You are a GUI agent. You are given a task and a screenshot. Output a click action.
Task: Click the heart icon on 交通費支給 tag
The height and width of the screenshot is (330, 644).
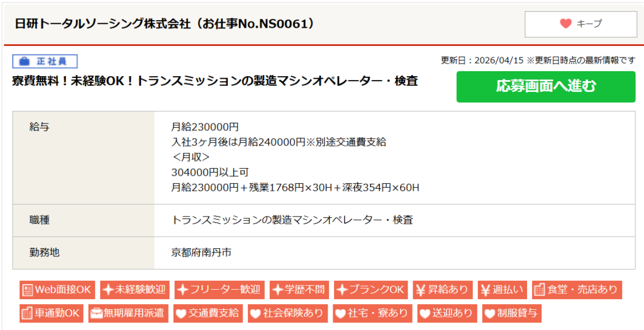pos(181,313)
